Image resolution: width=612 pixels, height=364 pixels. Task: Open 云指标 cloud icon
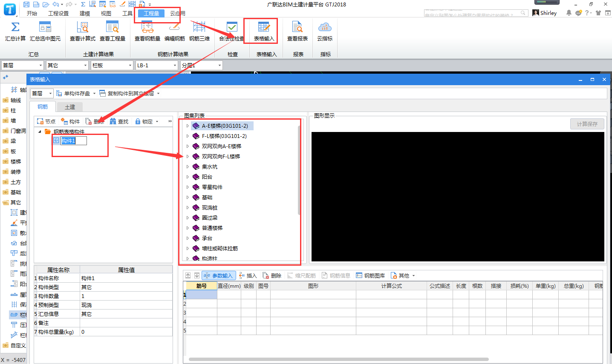(325, 27)
